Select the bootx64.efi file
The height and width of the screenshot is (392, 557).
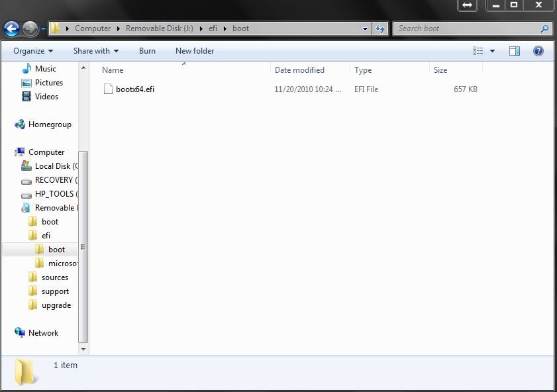pyautogui.click(x=134, y=89)
